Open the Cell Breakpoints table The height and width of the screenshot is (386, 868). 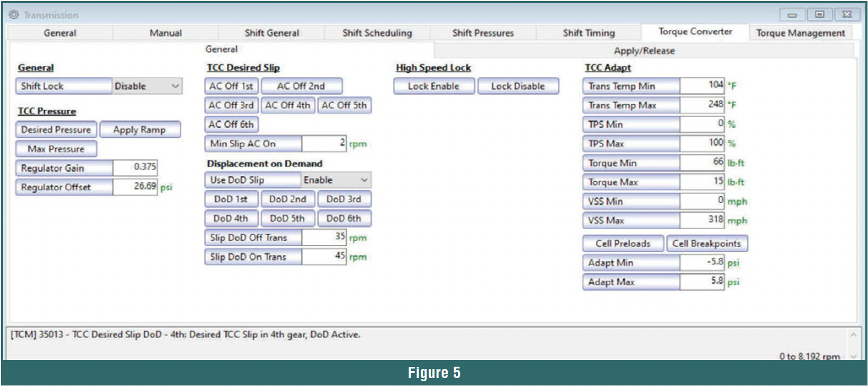tap(707, 244)
